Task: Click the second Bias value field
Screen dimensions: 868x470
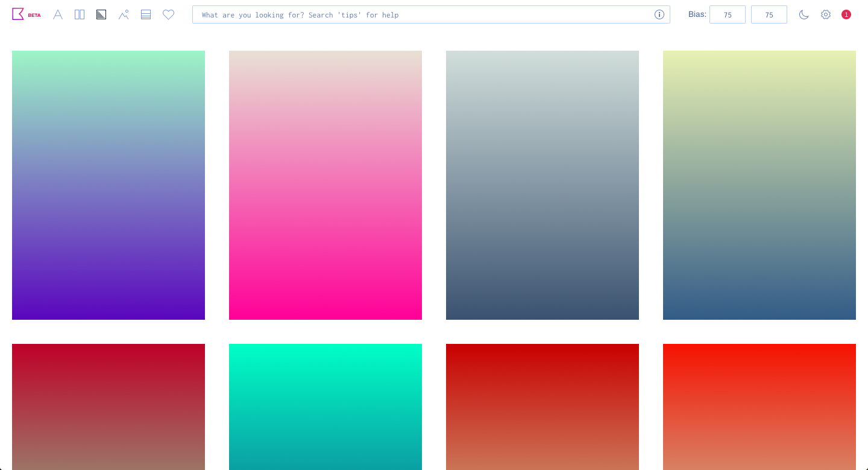Action: pos(769,14)
